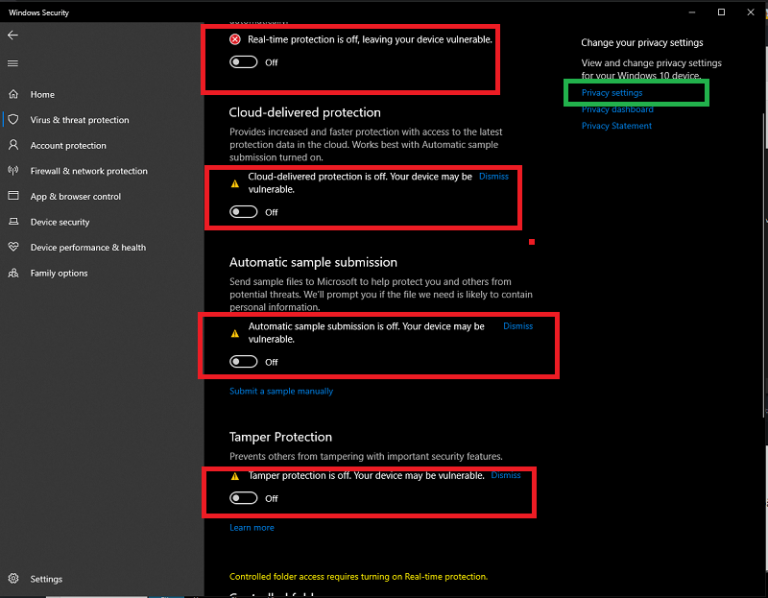Open the Privacy dashboard link
Screen dimensions: 768x598
617,109
